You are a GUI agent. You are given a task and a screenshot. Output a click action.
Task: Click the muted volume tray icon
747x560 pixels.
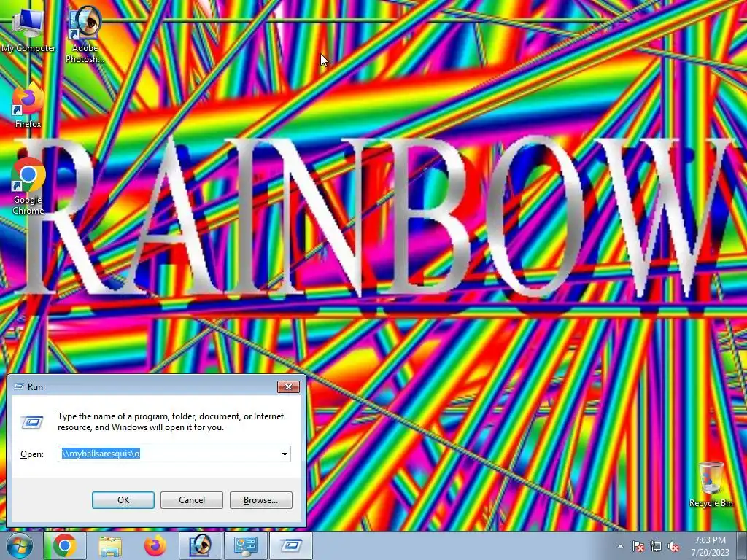pos(673,546)
